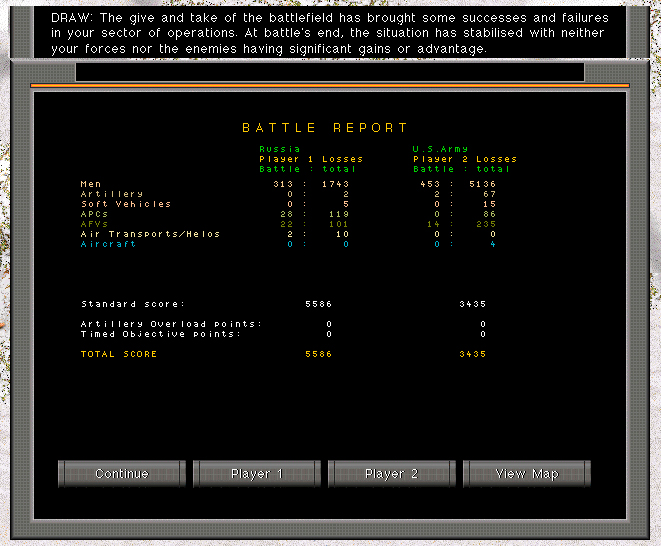This screenshot has height=546, width=661.
Task: Select the BATTLE REPORT heading
Action: tap(325, 128)
